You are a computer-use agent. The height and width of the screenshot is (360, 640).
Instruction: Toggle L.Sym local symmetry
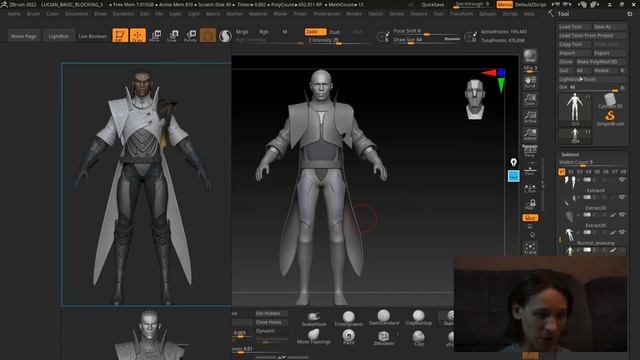click(530, 188)
